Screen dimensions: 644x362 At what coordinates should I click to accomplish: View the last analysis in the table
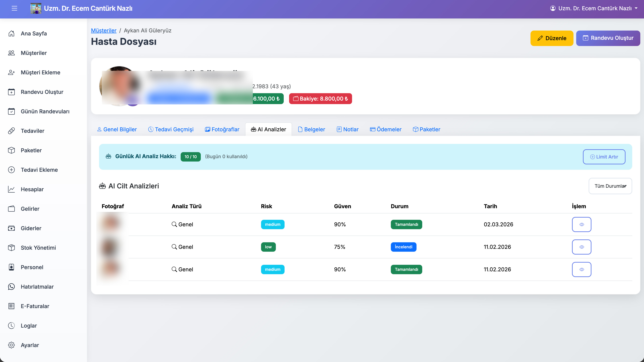(x=582, y=269)
